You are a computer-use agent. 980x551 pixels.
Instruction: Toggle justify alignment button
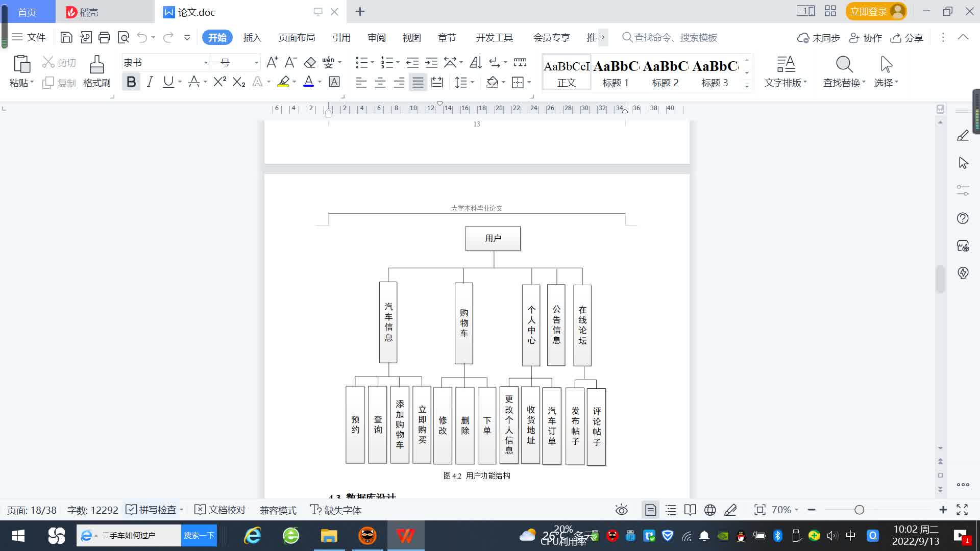pyautogui.click(x=418, y=82)
